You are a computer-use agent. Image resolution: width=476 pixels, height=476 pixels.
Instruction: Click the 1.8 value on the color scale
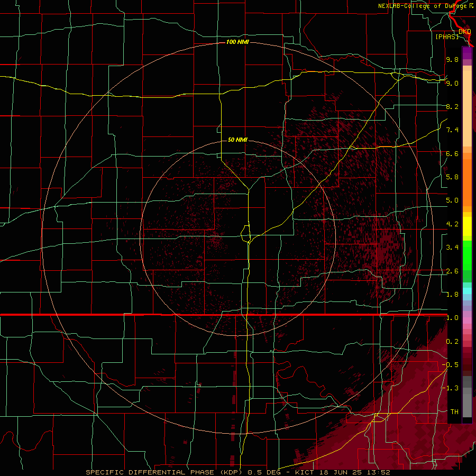pyautogui.click(x=452, y=295)
